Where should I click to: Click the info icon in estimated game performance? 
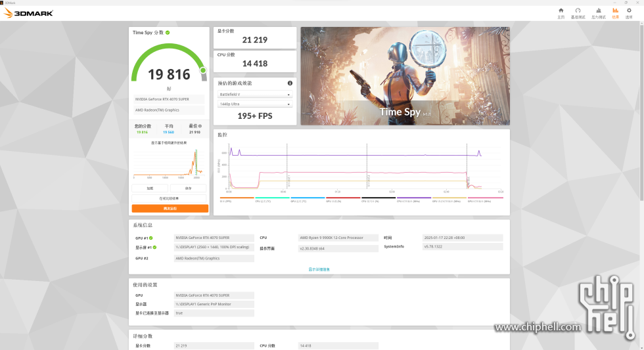click(x=290, y=83)
